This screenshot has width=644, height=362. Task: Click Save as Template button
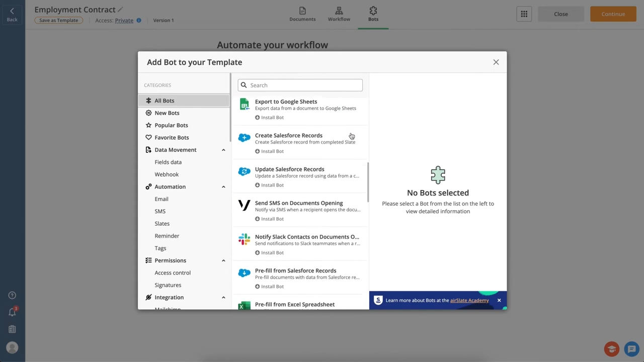pos(59,21)
